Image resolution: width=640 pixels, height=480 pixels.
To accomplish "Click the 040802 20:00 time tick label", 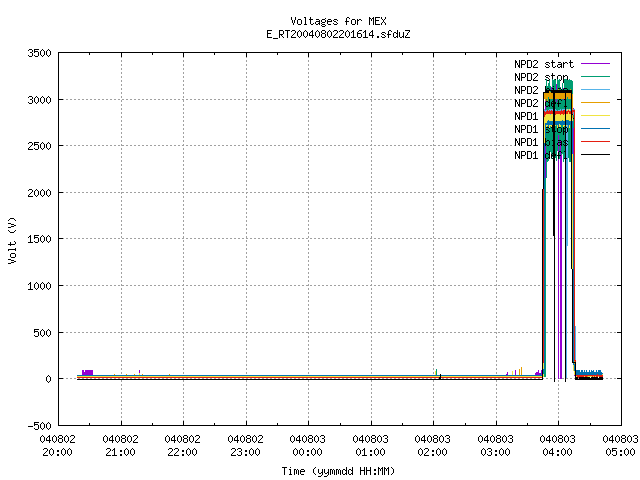I will tap(58, 446).
